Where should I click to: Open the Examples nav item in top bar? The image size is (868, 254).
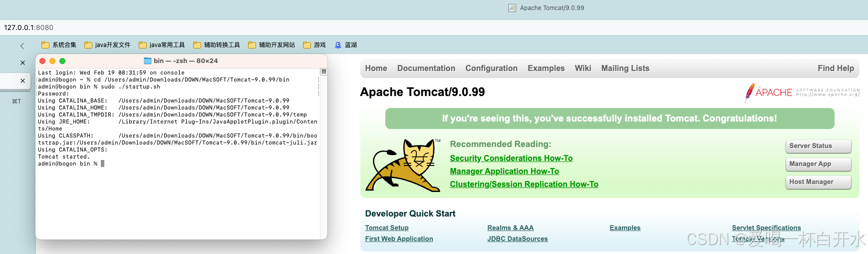pyautogui.click(x=546, y=68)
